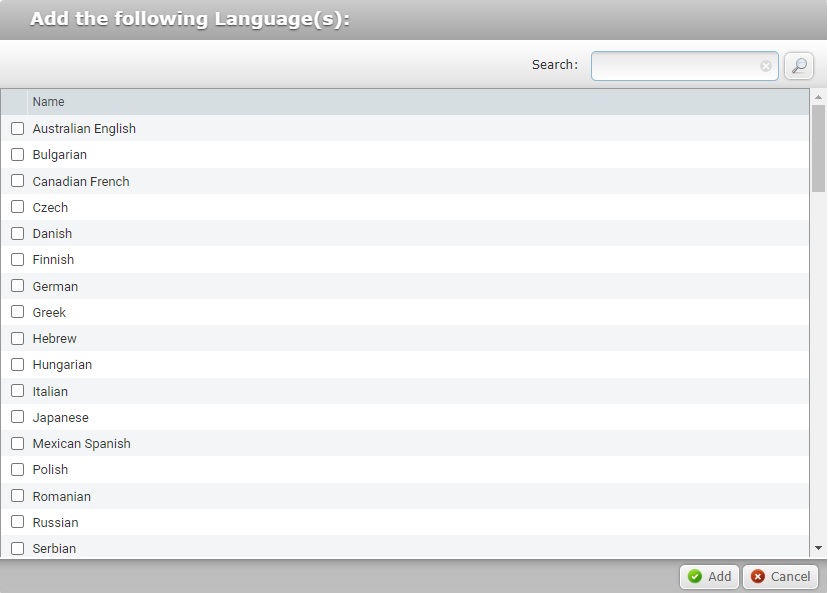Viewport: 828px width, 593px height.
Task: Click the red X icon on Cancel
Action: pyautogui.click(x=761, y=576)
